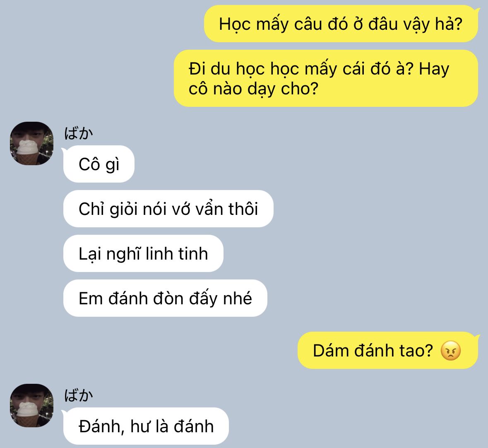Screen dimensions: 488x448
Task: Click the lower ばか sender name
Action: [x=78, y=395]
